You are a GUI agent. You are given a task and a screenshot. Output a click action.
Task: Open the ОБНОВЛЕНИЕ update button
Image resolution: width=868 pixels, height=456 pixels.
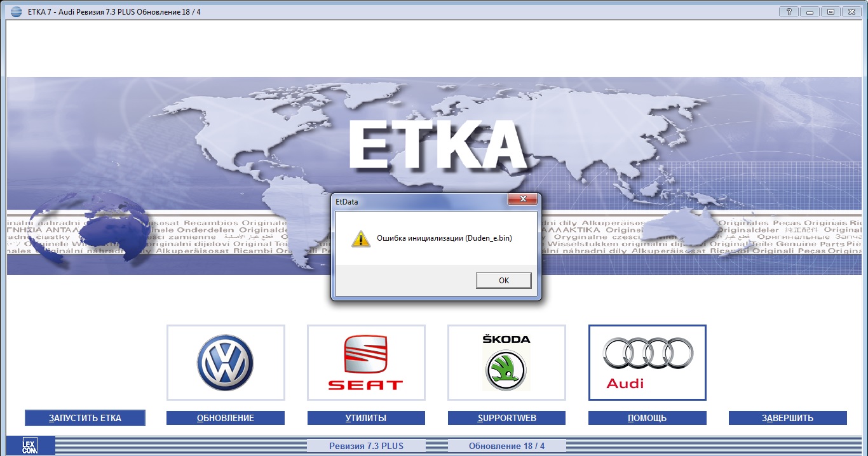point(226,418)
